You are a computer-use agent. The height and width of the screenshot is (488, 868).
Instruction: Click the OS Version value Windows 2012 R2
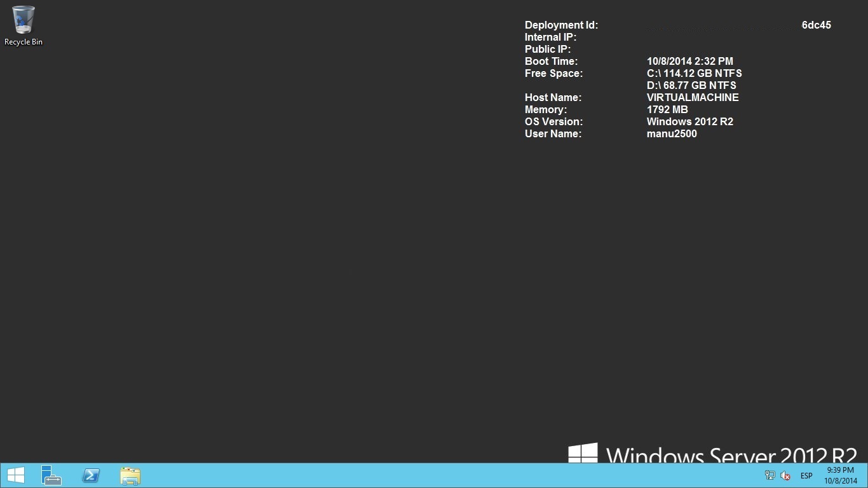690,121
